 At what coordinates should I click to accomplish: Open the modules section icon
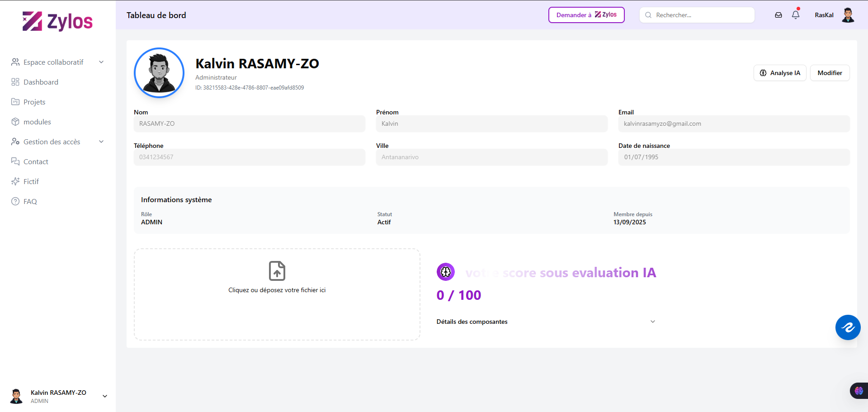click(15, 122)
